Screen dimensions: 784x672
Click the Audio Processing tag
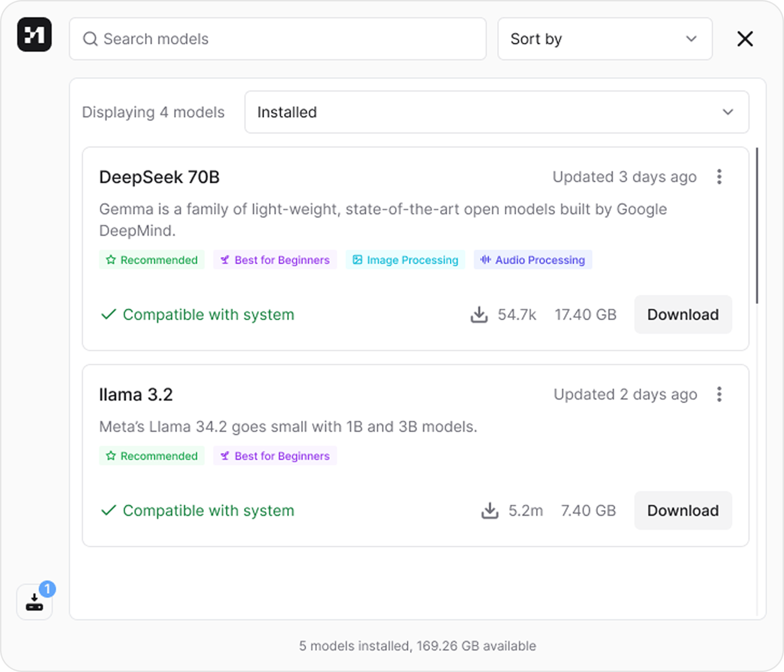click(x=533, y=260)
